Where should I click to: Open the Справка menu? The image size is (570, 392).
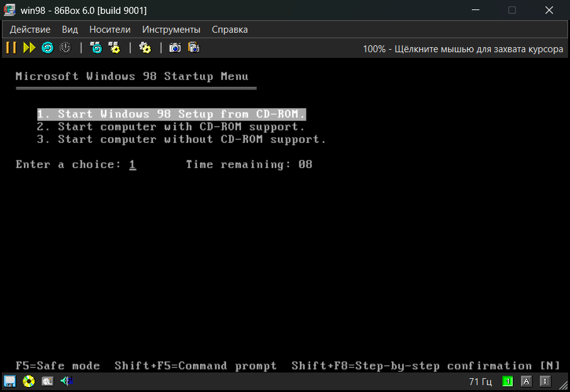230,30
